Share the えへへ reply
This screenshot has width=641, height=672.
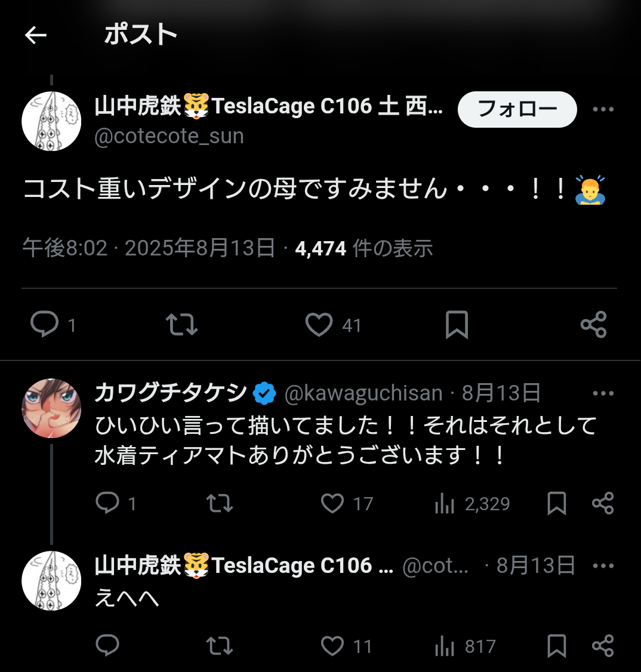[x=603, y=646]
